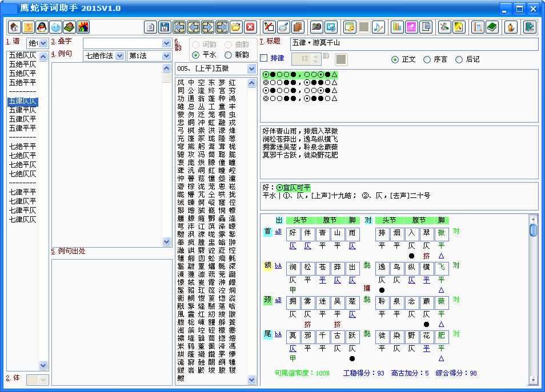545x392 pixels.
Task: Click the aB link in 颈 row
Action: coord(278,300)
